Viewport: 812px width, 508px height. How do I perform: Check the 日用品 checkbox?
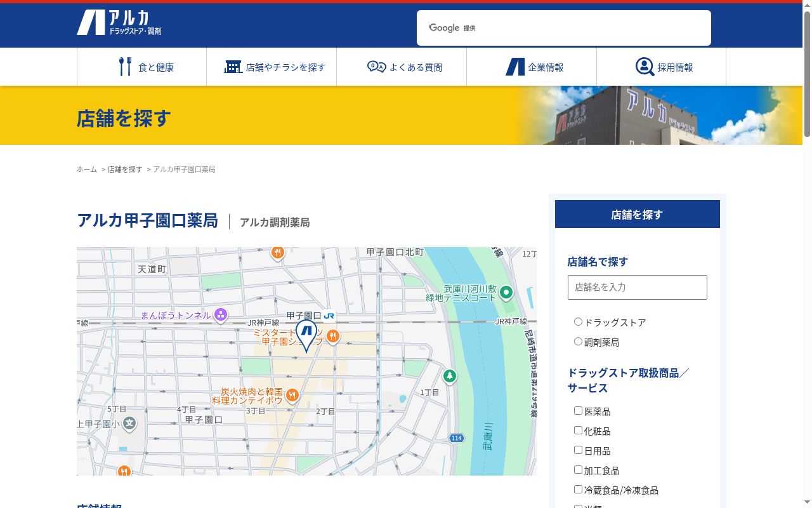pyautogui.click(x=578, y=450)
